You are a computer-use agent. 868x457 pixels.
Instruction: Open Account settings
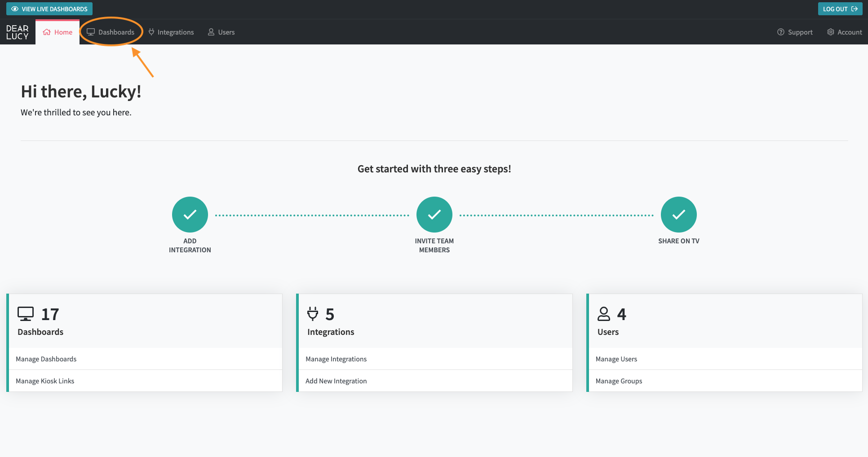pyautogui.click(x=845, y=32)
